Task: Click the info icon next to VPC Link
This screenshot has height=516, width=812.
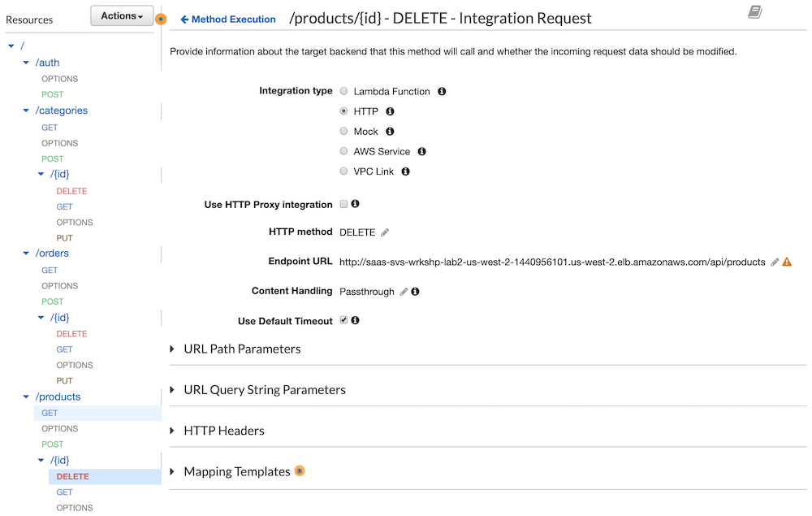Action: 405,171
